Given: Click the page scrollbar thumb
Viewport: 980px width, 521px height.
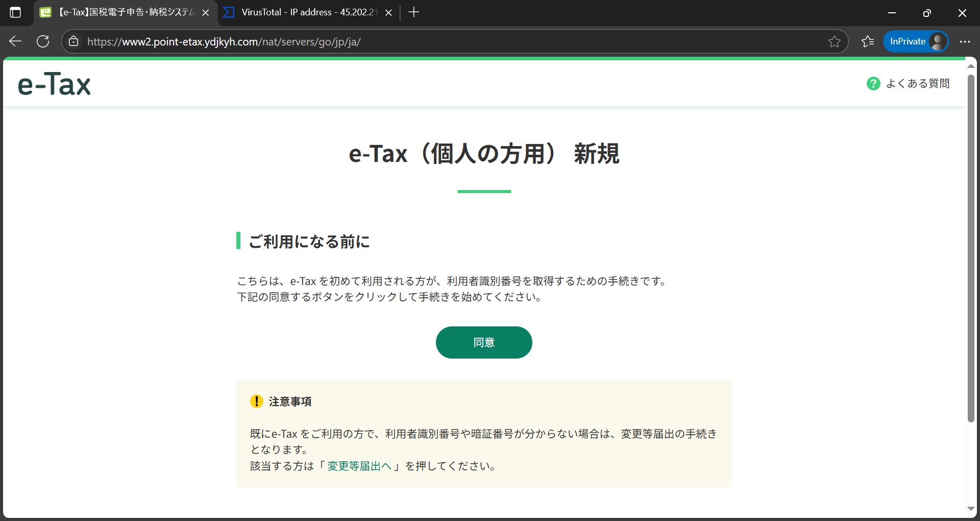Looking at the screenshot, I should (x=971, y=248).
